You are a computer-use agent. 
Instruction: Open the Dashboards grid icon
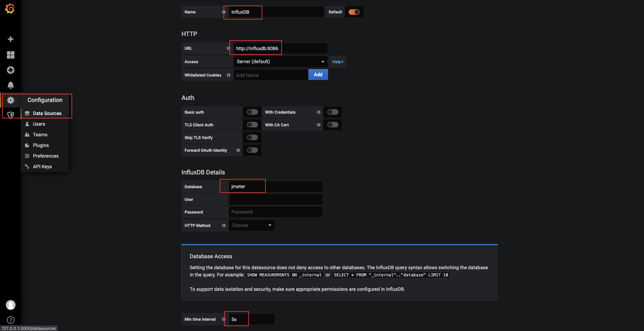coord(11,55)
